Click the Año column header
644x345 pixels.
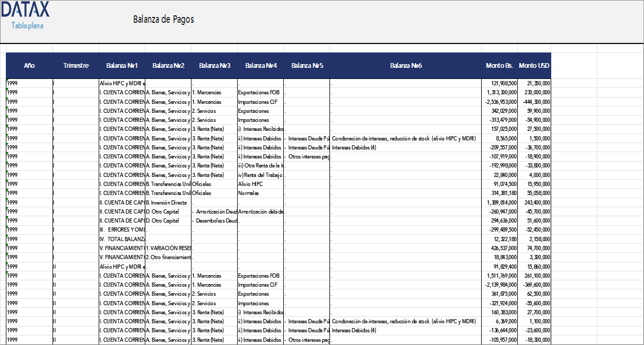[x=29, y=66]
